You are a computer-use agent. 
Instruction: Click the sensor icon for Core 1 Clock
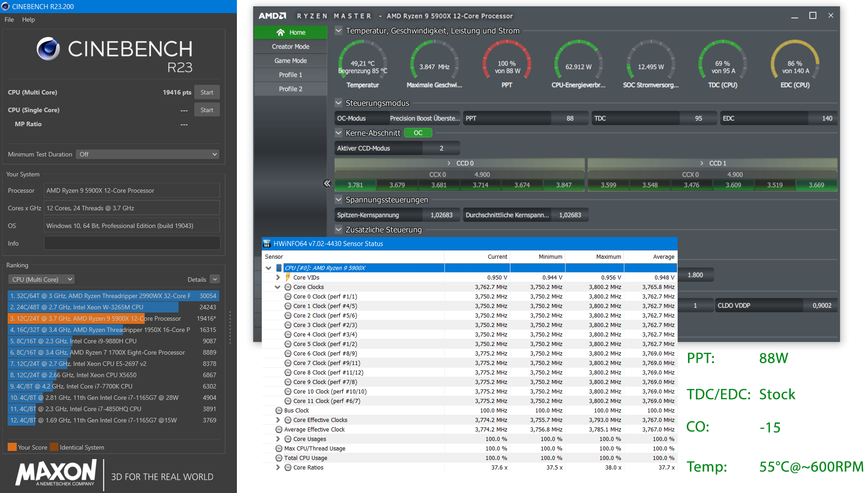click(x=288, y=306)
